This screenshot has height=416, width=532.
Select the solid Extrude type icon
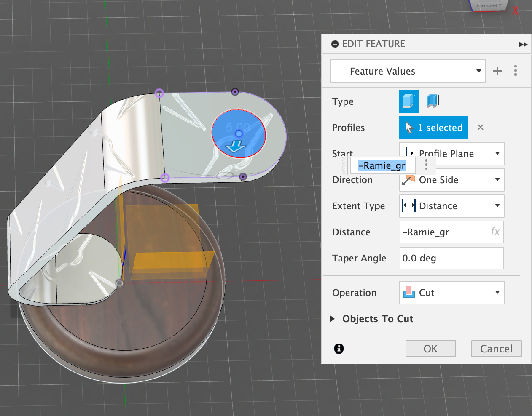click(x=408, y=101)
